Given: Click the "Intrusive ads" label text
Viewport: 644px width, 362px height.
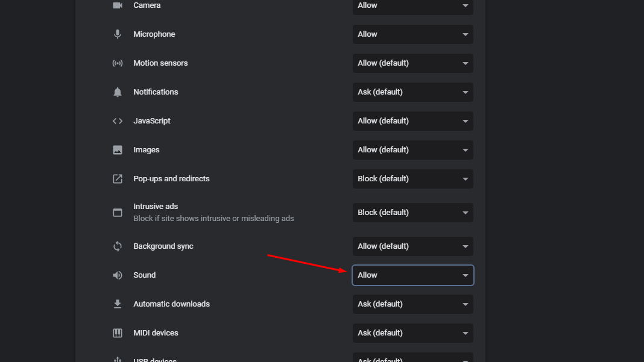Looking at the screenshot, I should coord(156,207).
